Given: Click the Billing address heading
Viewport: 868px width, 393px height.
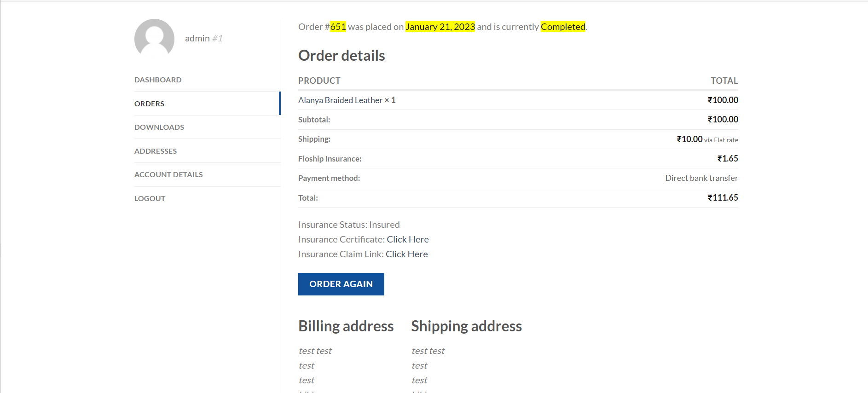Looking at the screenshot, I should 346,326.
